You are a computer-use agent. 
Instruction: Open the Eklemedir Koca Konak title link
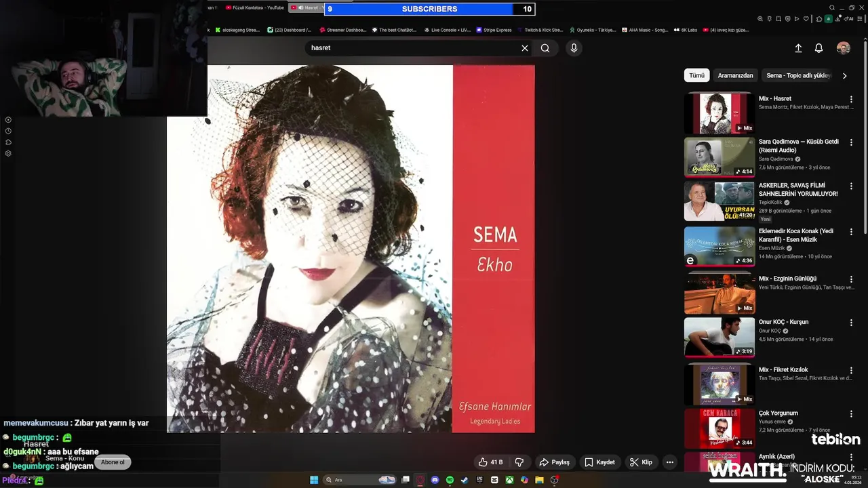[796, 235]
